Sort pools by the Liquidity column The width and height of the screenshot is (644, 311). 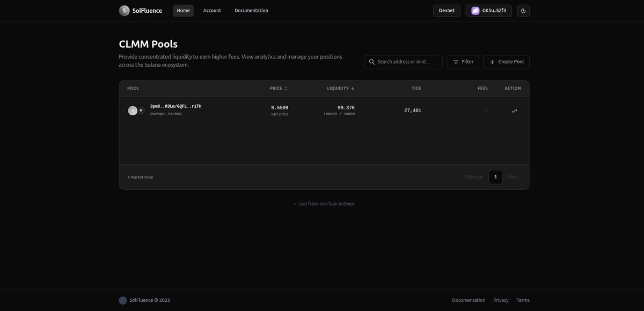click(x=341, y=88)
